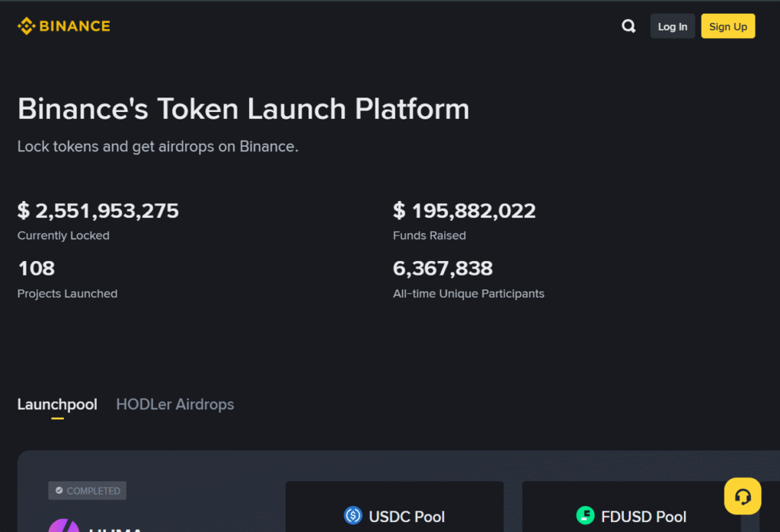Viewport: 780px width, 532px height.
Task: Open the FDUSD Pool card
Action: pos(631,507)
